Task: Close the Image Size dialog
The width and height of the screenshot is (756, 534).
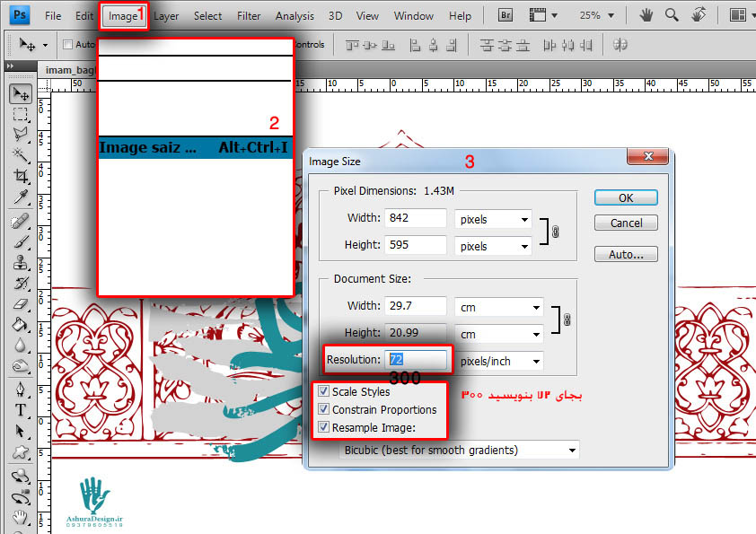Action: coord(648,156)
